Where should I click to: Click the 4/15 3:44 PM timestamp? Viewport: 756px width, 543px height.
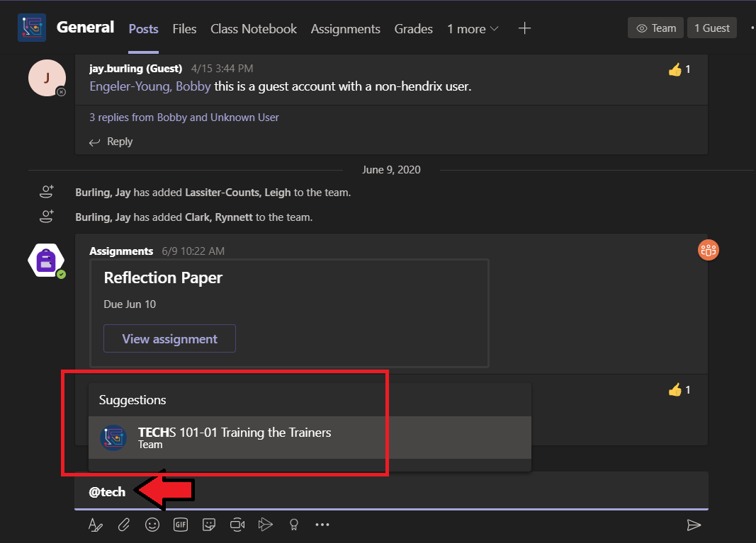(x=222, y=69)
